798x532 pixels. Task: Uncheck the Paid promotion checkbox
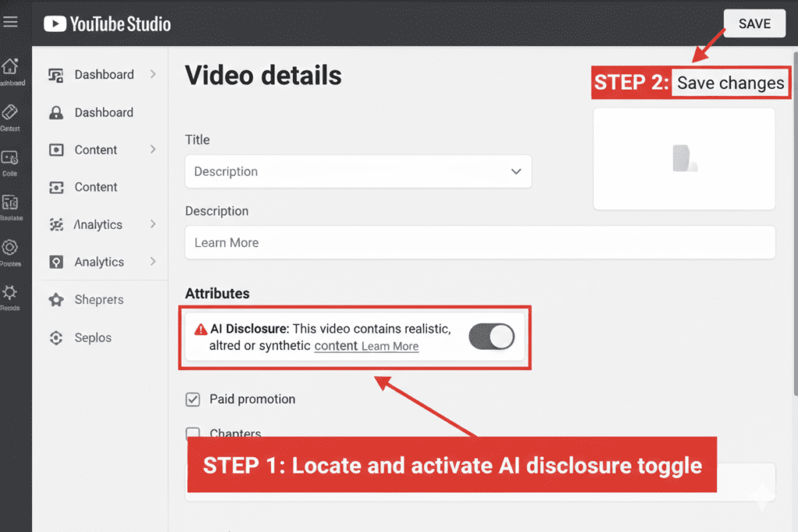point(193,400)
